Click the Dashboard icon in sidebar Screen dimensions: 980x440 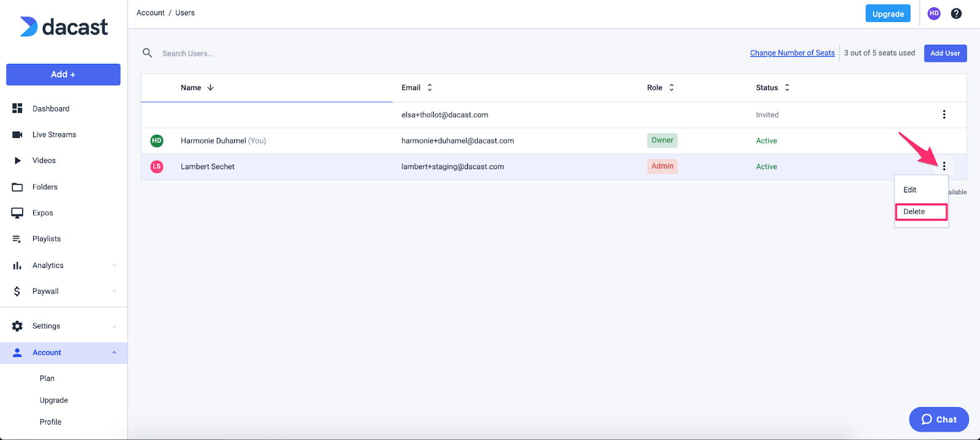tap(17, 108)
